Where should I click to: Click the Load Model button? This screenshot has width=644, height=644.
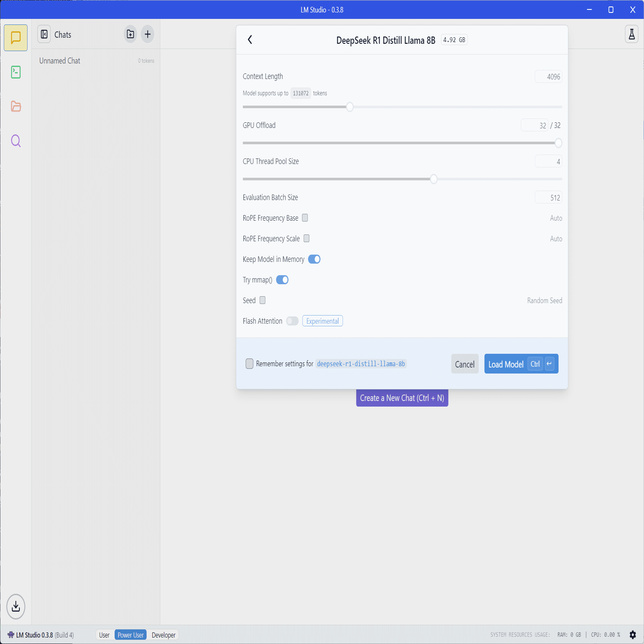(521, 364)
